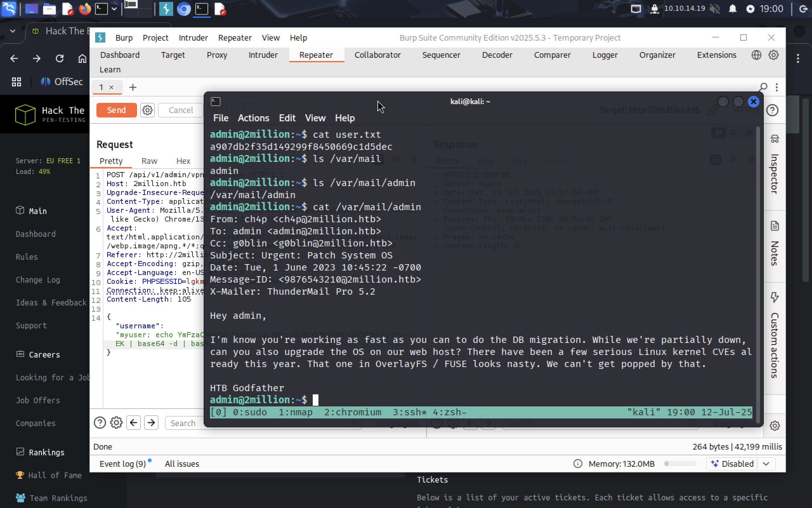Viewport: 812px width, 508px height.
Task: Open the terminal Edit menu
Action: pyautogui.click(x=287, y=118)
